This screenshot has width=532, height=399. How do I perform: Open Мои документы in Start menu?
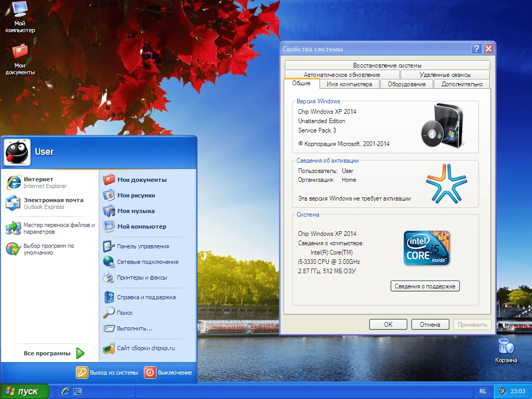click(x=135, y=179)
